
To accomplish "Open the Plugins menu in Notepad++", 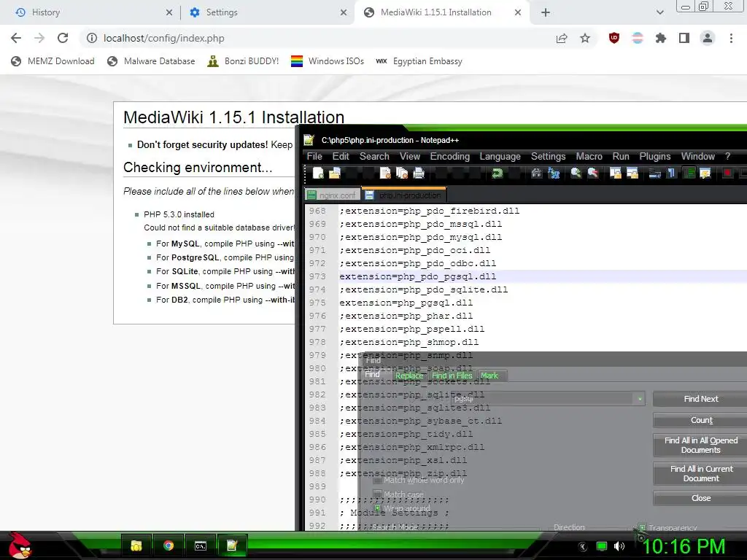I will tap(654, 156).
